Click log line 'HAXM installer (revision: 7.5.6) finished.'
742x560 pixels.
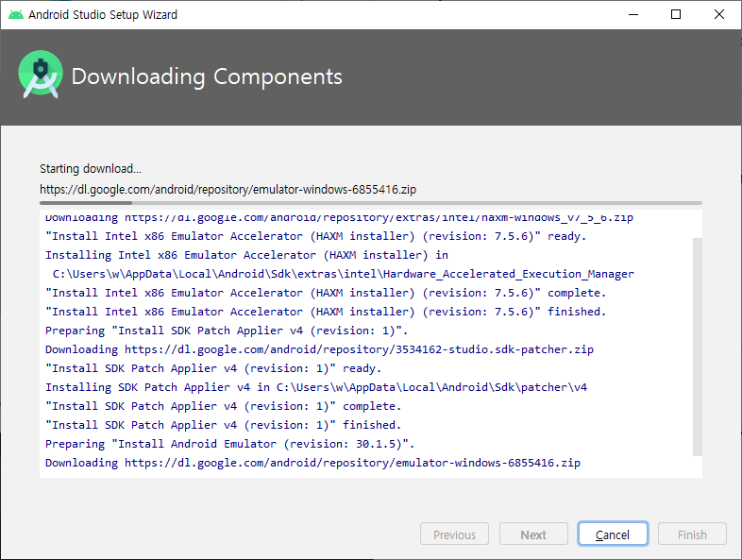click(x=326, y=312)
